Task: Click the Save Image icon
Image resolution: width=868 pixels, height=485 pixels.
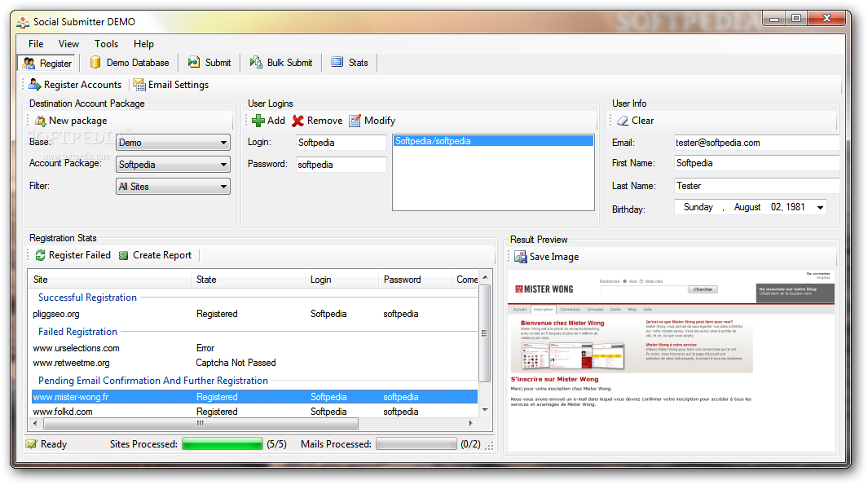Action: (x=520, y=257)
